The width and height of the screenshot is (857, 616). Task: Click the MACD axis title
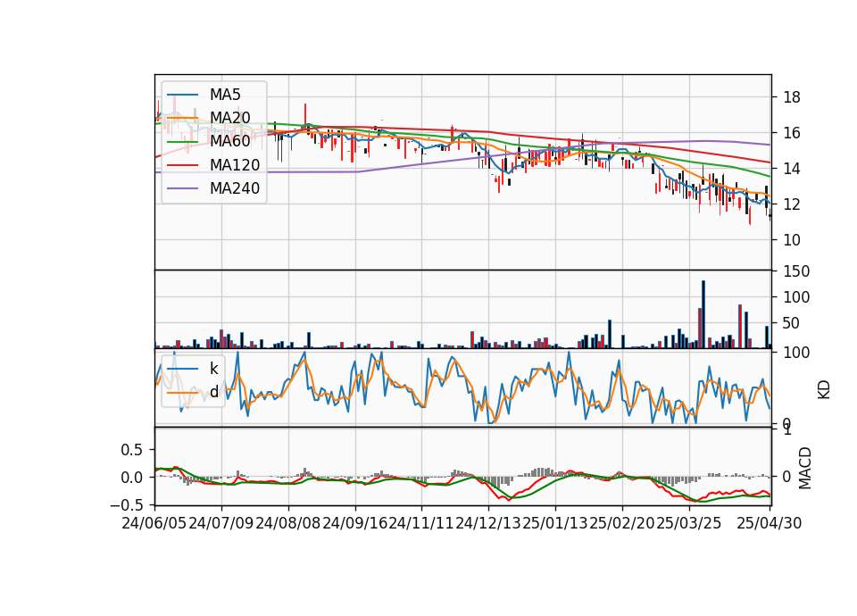[804, 468]
